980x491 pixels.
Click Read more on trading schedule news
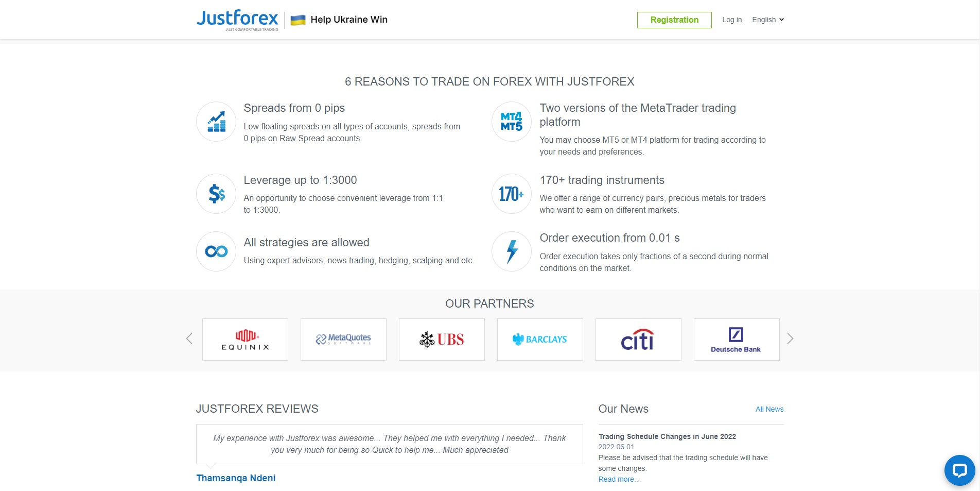pos(619,479)
